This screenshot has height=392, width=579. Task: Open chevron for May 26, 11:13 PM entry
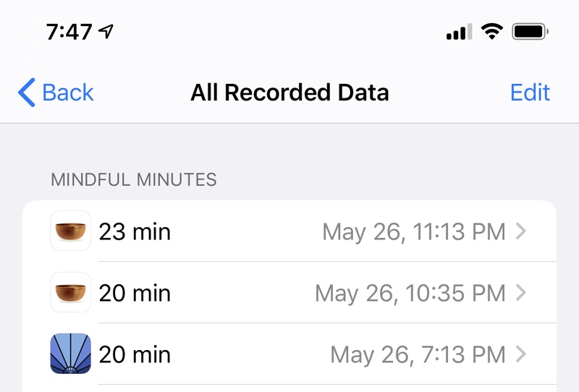(520, 231)
